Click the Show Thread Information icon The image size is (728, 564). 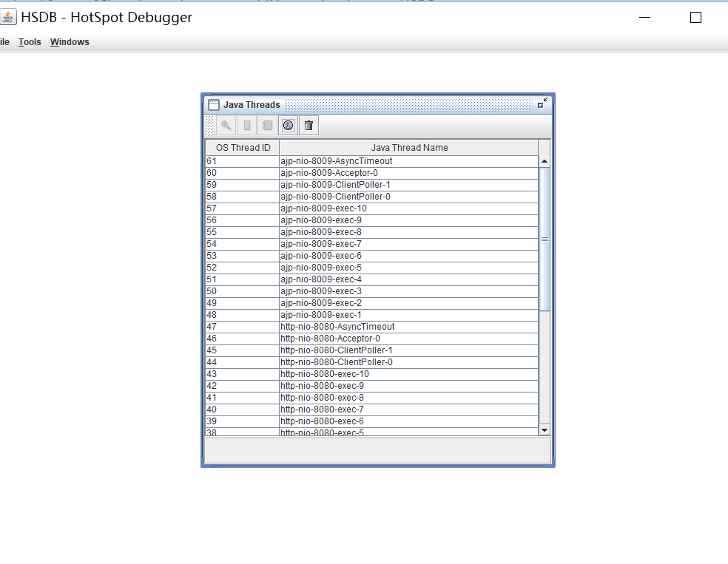point(289,125)
